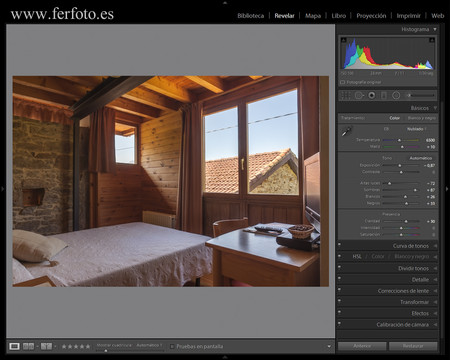450x360 pixels.
Task: Switch to Color tab in HSL panel
Action: coord(378,257)
